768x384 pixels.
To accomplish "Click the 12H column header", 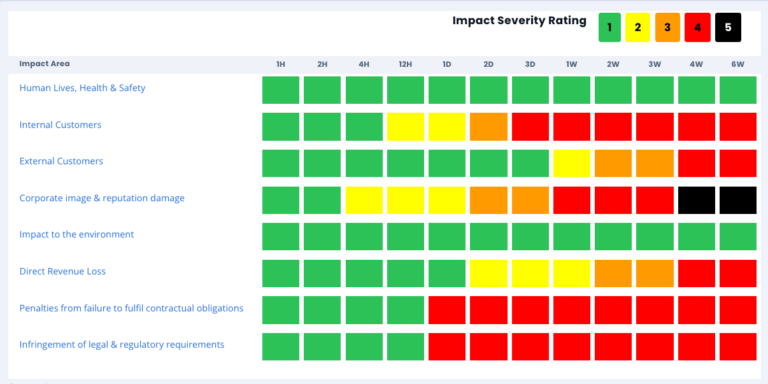I will (406, 64).
